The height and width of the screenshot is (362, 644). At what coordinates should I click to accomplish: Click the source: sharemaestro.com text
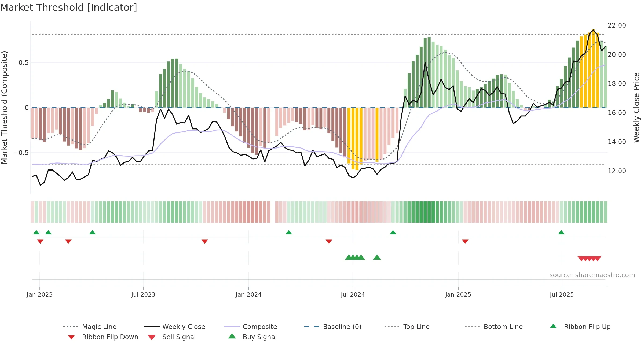pos(592,275)
